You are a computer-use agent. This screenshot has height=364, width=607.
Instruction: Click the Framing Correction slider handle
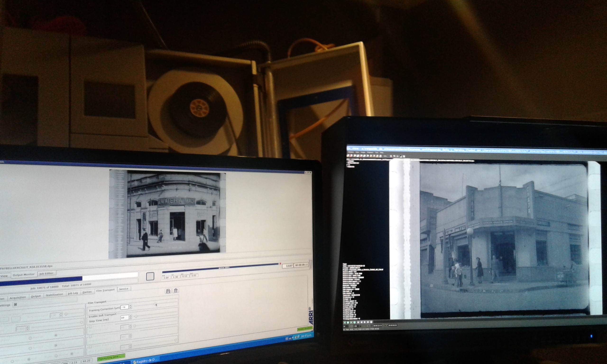point(155,304)
